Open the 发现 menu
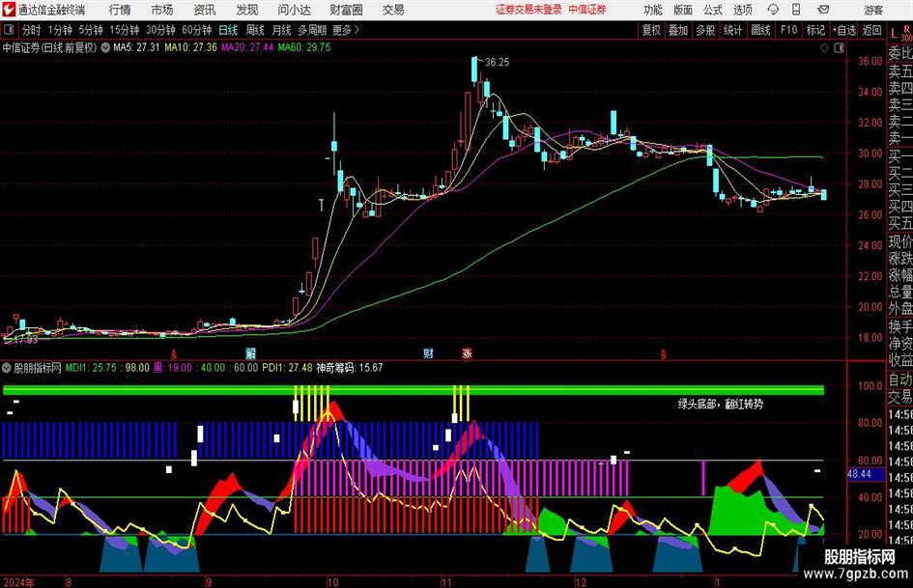This screenshot has height=588, width=913. click(x=247, y=10)
